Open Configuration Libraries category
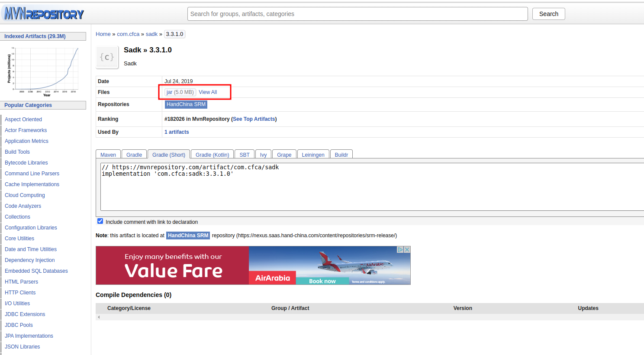The width and height of the screenshot is (644, 355). point(31,228)
